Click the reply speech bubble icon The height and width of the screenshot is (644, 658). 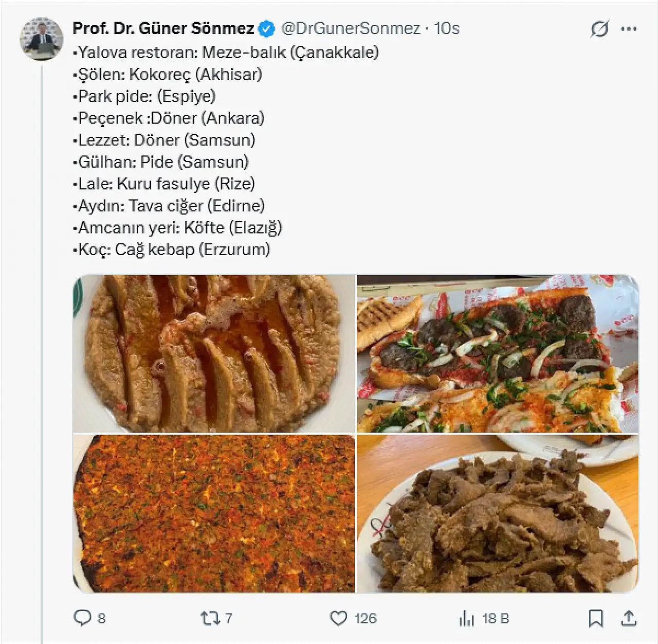[x=82, y=617]
